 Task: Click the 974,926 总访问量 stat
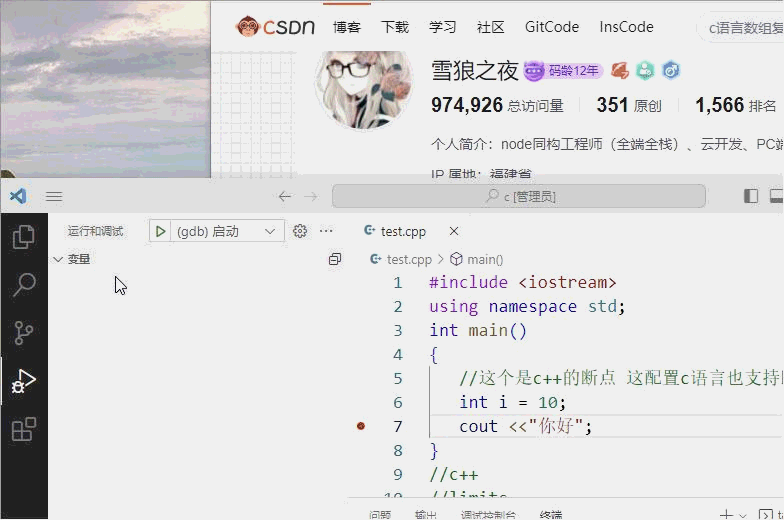(x=498, y=106)
